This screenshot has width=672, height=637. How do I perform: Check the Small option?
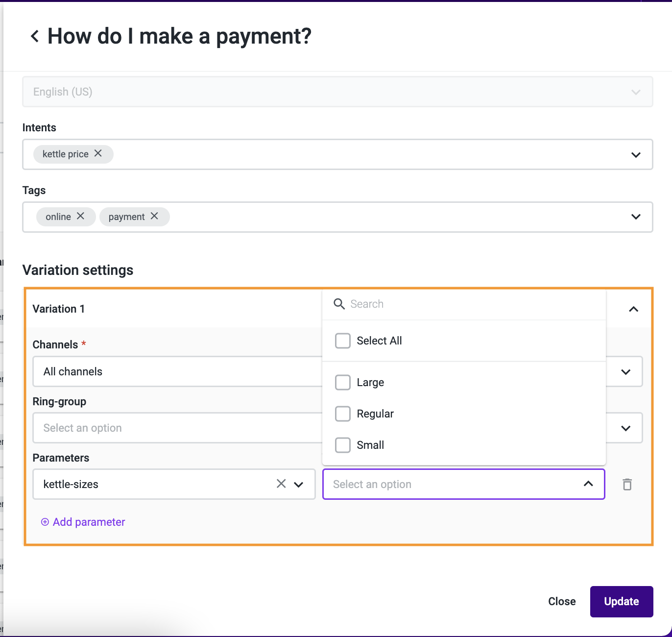[x=343, y=445]
